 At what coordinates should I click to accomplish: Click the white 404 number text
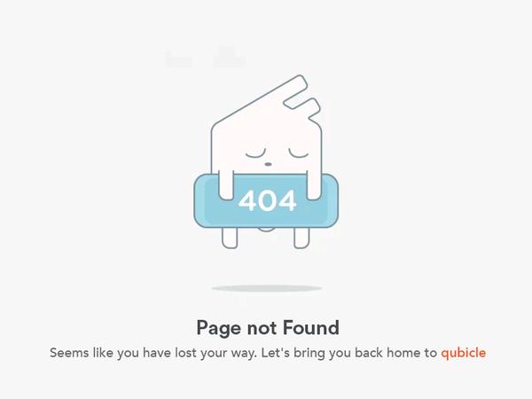[x=268, y=200]
